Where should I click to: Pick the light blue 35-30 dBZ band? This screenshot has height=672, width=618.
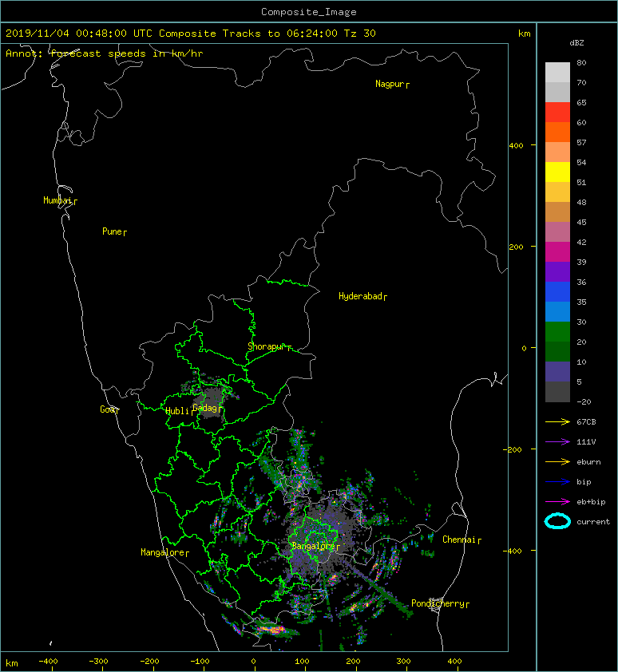557,312
